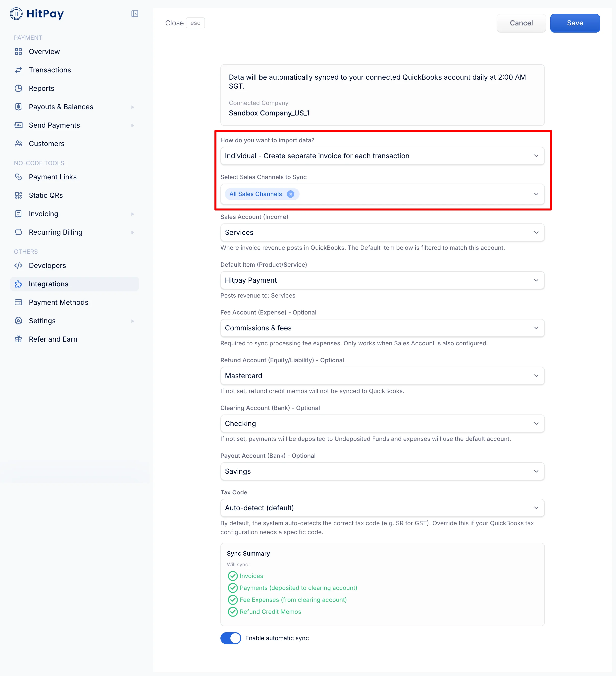Open the Default Item dropdown
The image size is (616, 676).
click(382, 280)
